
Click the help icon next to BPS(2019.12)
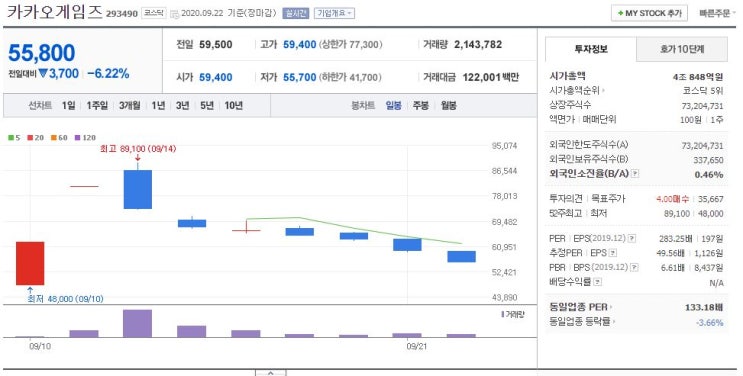coord(635,268)
